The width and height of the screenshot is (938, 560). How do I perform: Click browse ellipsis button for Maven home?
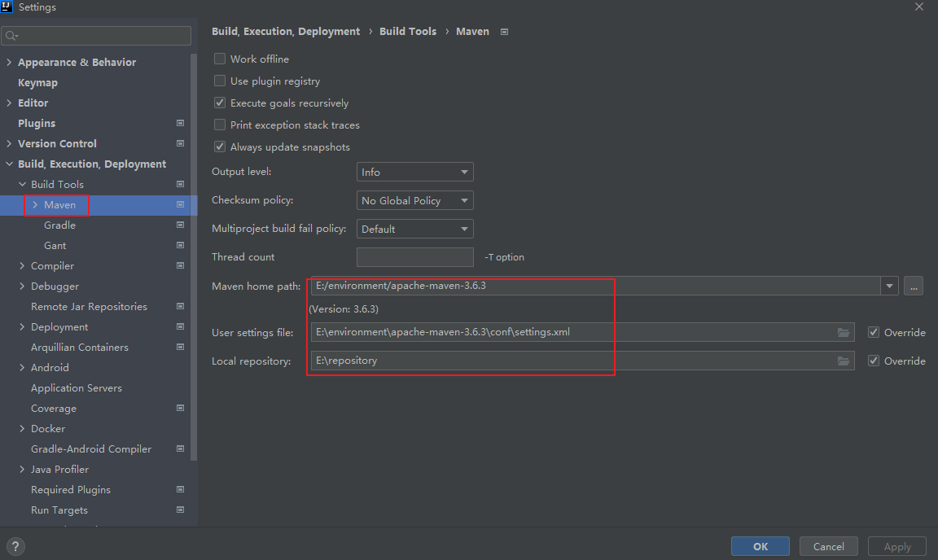click(x=913, y=286)
